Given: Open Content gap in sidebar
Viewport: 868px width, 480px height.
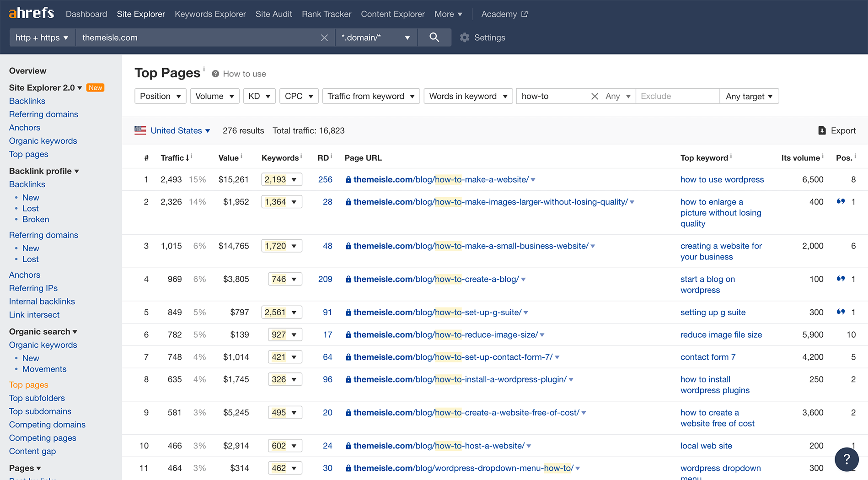Looking at the screenshot, I should pos(32,451).
